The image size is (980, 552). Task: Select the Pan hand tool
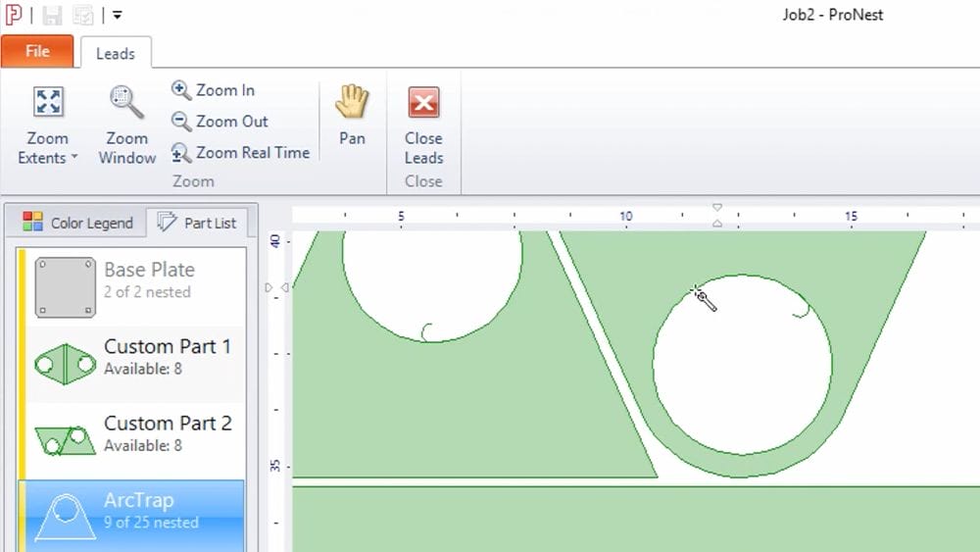pos(352,103)
